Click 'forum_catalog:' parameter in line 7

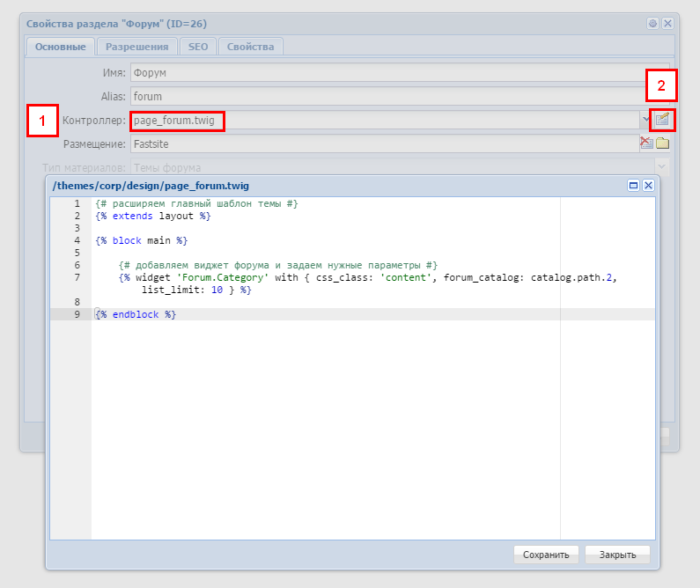pyautogui.click(x=484, y=277)
